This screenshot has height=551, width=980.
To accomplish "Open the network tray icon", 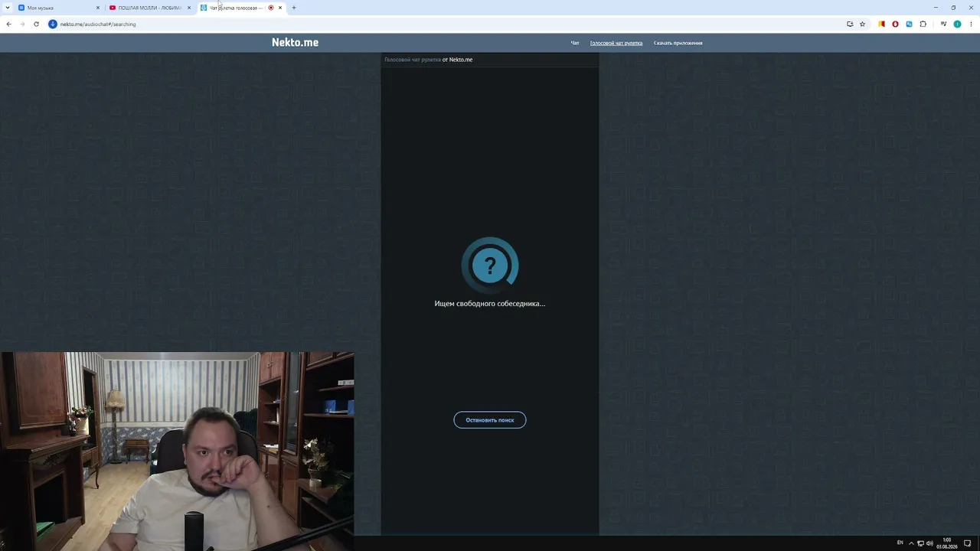I will (920, 543).
